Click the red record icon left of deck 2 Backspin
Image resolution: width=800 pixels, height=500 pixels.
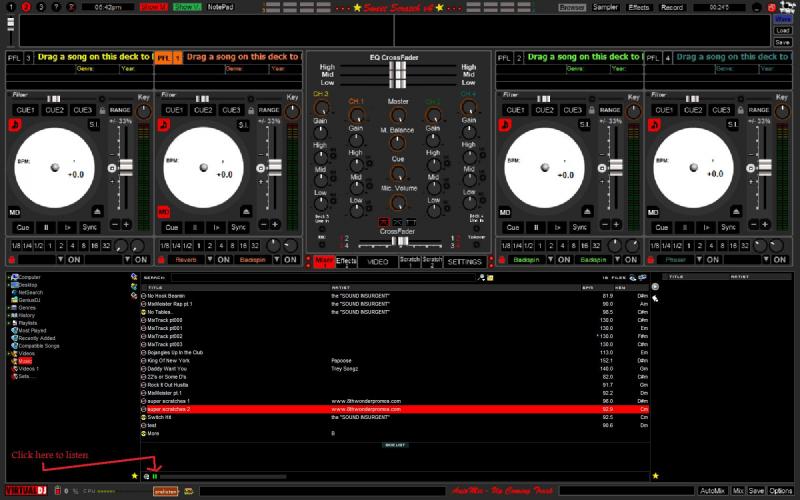click(502, 260)
